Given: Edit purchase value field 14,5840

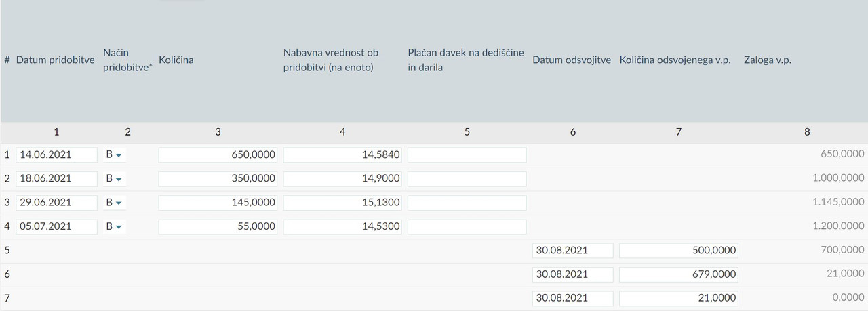Looking at the screenshot, I should pyautogui.click(x=342, y=155).
